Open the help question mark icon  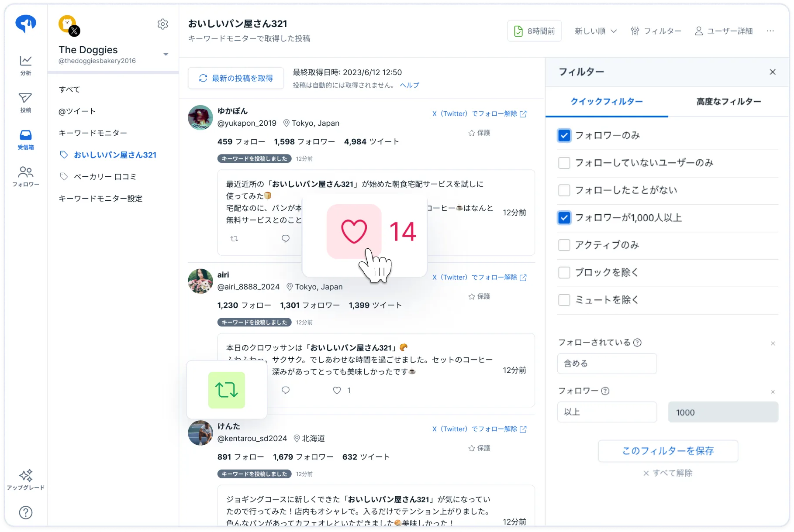(26, 512)
